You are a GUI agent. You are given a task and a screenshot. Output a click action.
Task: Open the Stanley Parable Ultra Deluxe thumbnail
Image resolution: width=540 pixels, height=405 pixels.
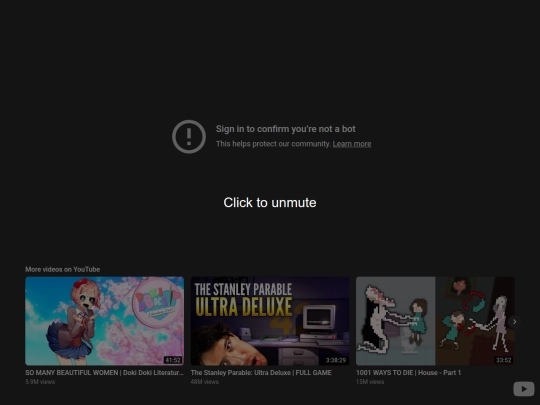(x=270, y=321)
